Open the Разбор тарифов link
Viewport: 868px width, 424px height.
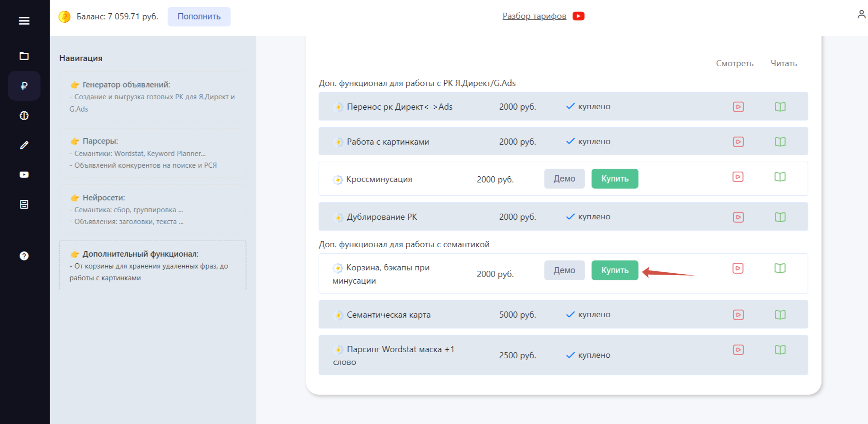point(534,16)
